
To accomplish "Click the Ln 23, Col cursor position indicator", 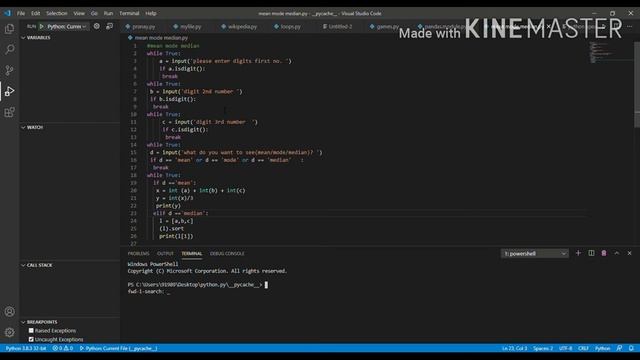I will pos(515,348).
